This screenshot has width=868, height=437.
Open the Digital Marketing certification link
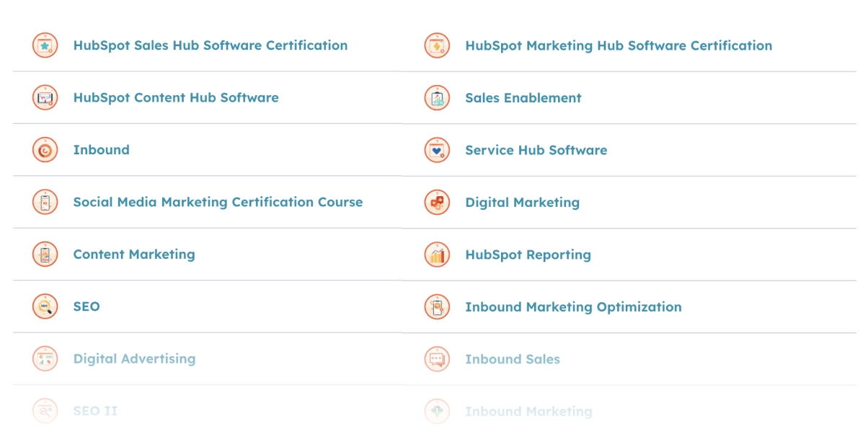point(523,203)
